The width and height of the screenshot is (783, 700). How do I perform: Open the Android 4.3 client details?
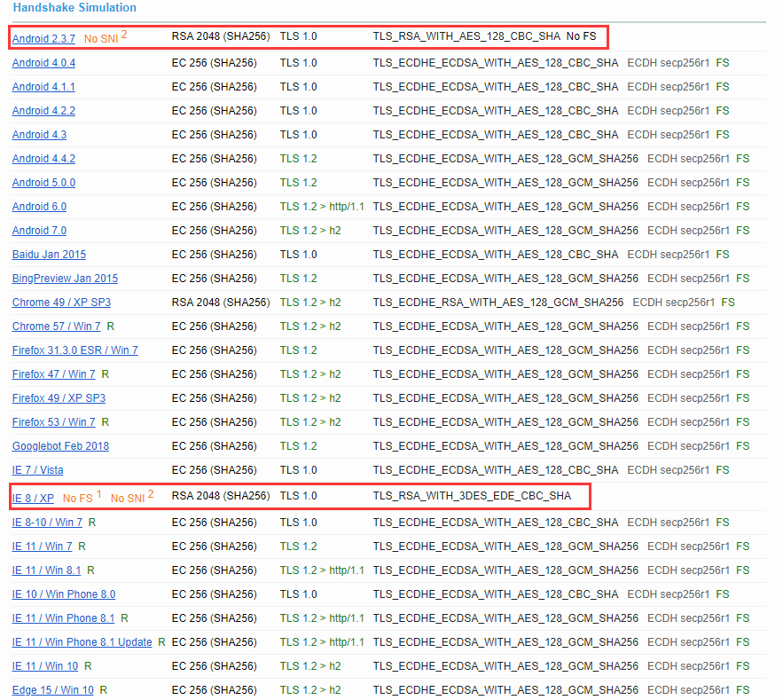(x=39, y=135)
